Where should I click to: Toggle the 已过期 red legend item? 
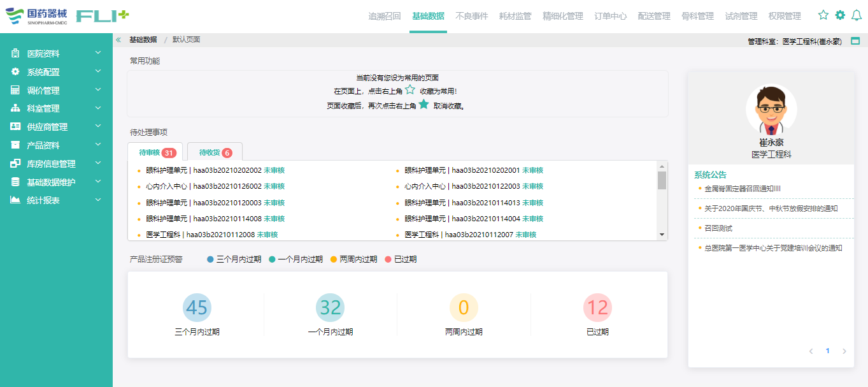point(401,259)
